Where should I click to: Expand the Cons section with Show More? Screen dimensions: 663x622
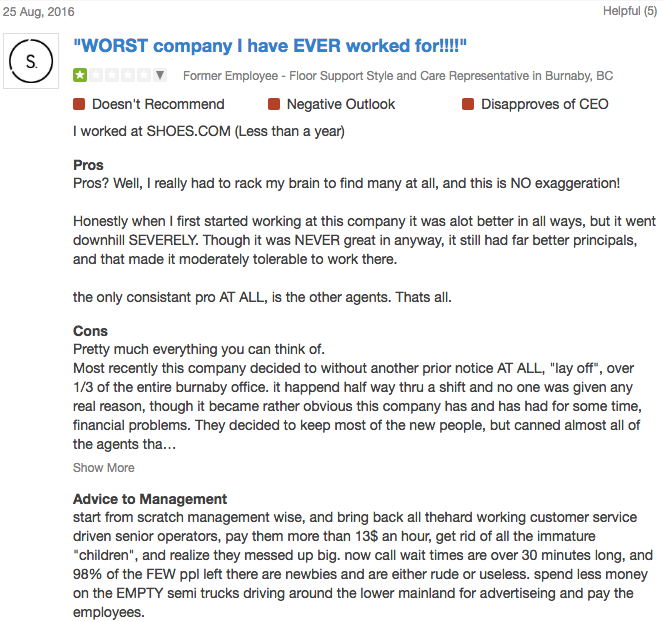coord(103,467)
